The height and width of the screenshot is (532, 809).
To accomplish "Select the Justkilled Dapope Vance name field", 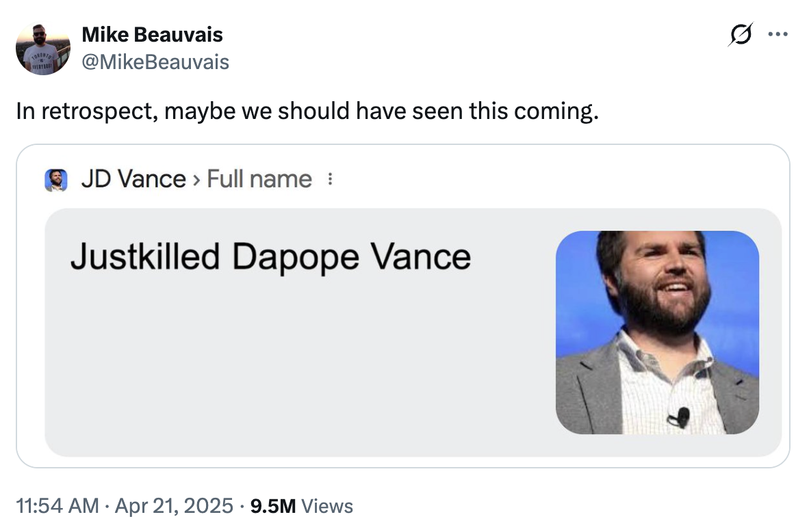I will coord(271,256).
